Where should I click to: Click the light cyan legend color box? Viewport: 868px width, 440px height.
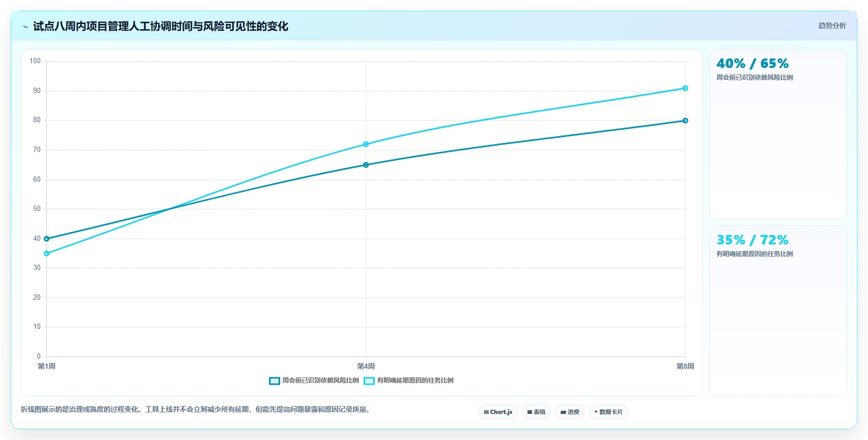(x=369, y=380)
